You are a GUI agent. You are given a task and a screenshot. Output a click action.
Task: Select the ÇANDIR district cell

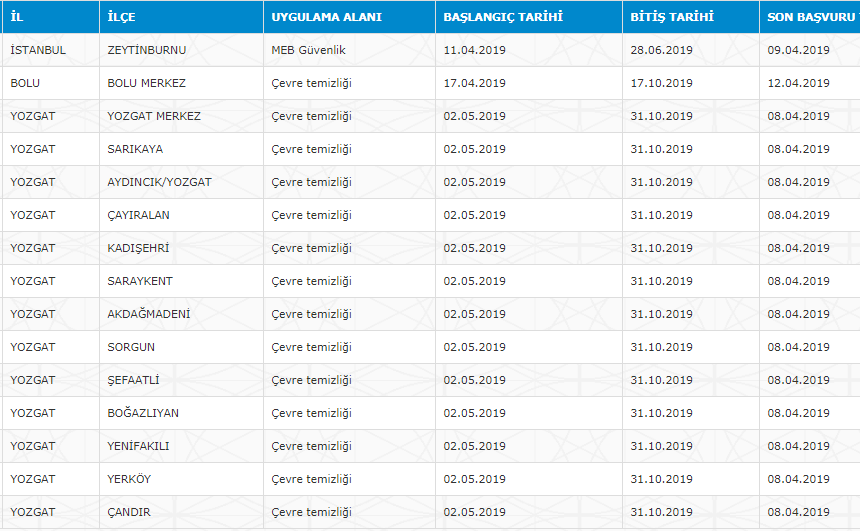click(x=129, y=512)
